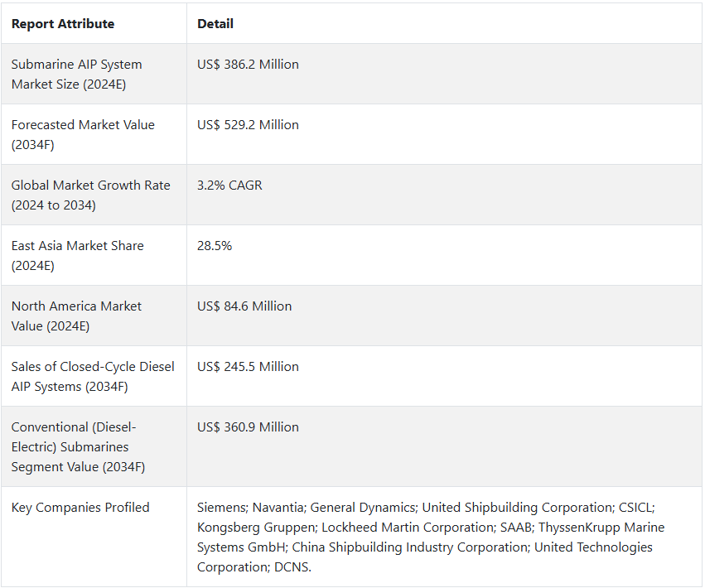705x588 pixels.
Task: Click the ThyssenKrupp Marine company text
Action: click(x=601, y=528)
